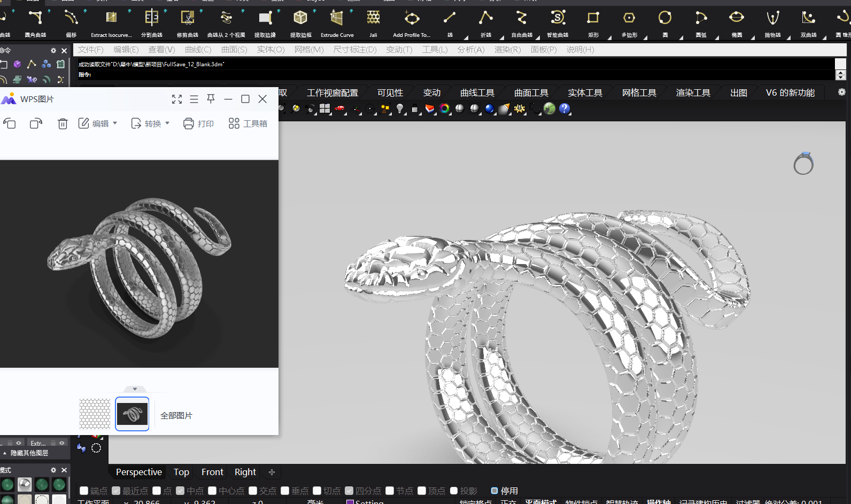Select the Extract Isocurve tool
Screen dimensions: 851x504
point(111,19)
